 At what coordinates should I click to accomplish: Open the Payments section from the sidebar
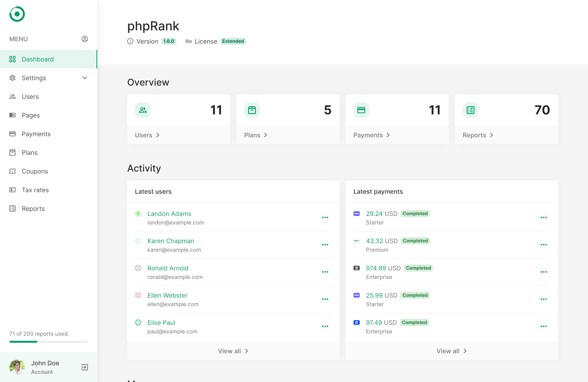click(x=36, y=134)
